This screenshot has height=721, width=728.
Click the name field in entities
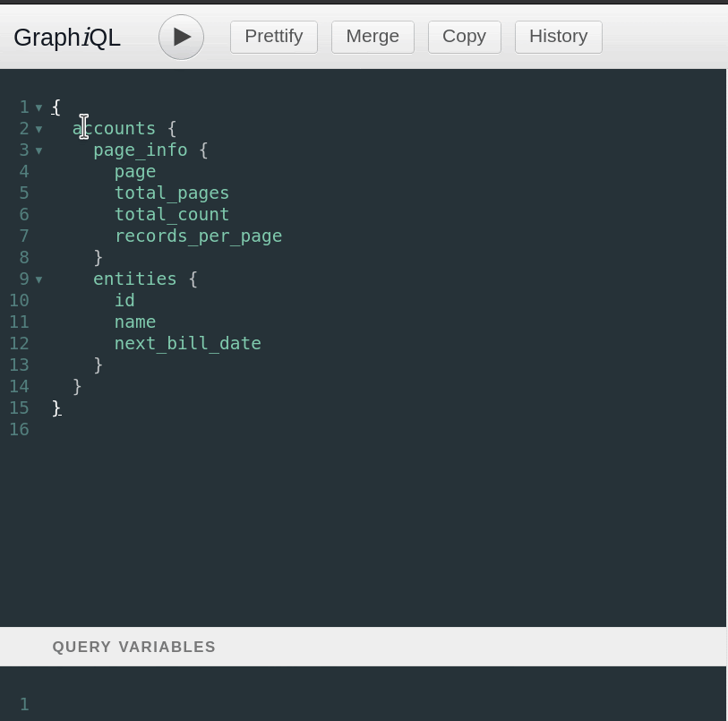pyautogui.click(x=134, y=322)
